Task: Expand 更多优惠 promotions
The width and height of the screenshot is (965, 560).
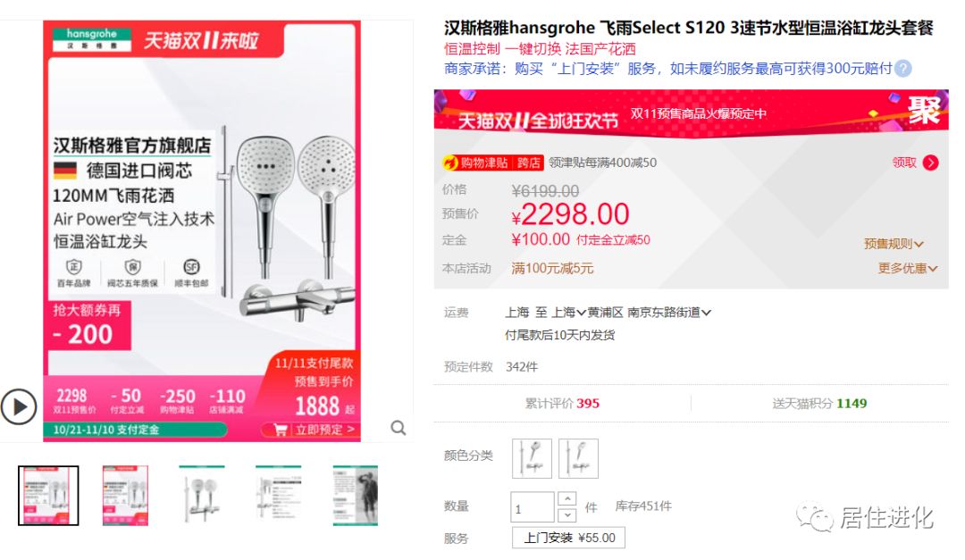Action: pyautogui.click(x=907, y=268)
